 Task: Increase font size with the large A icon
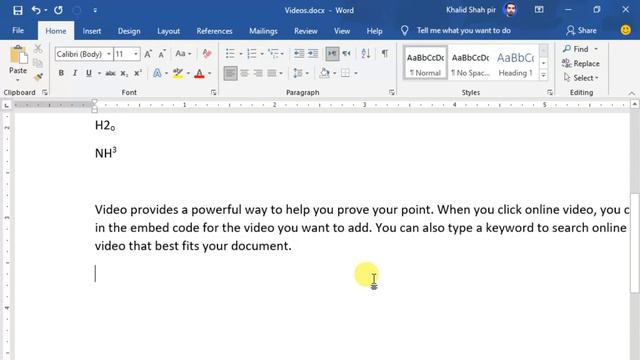[148, 54]
